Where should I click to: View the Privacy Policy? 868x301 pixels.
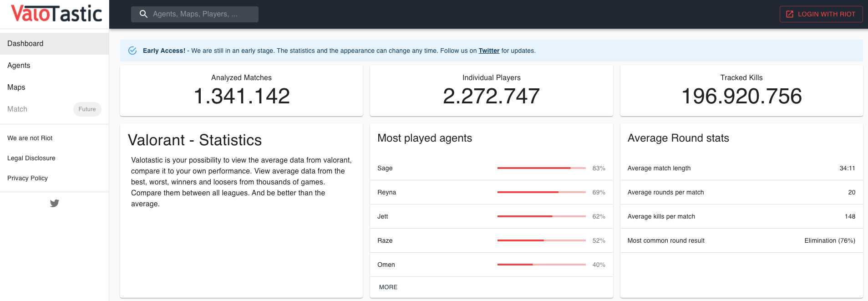pyautogui.click(x=55, y=178)
